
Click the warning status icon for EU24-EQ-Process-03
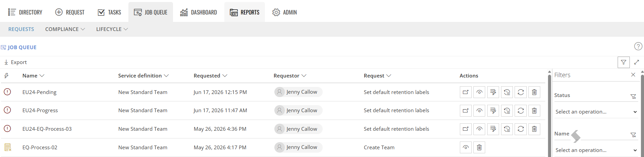pos(7,128)
